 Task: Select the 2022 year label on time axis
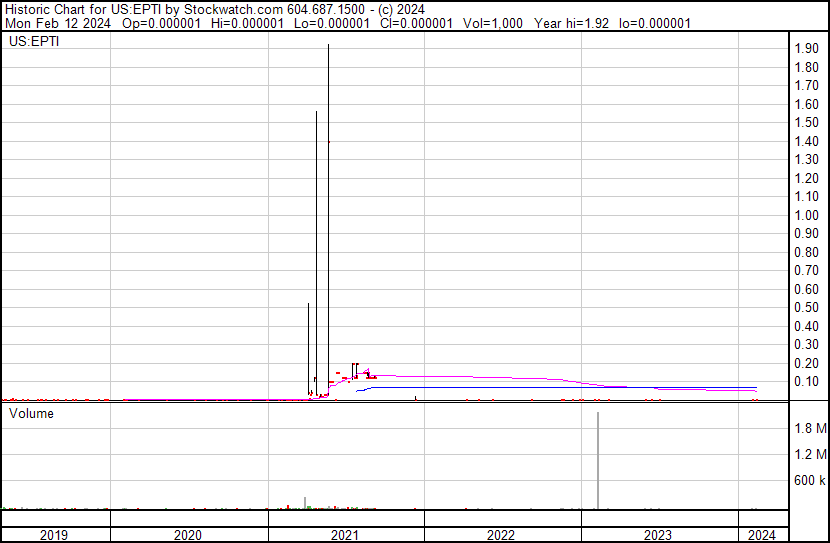tap(501, 535)
